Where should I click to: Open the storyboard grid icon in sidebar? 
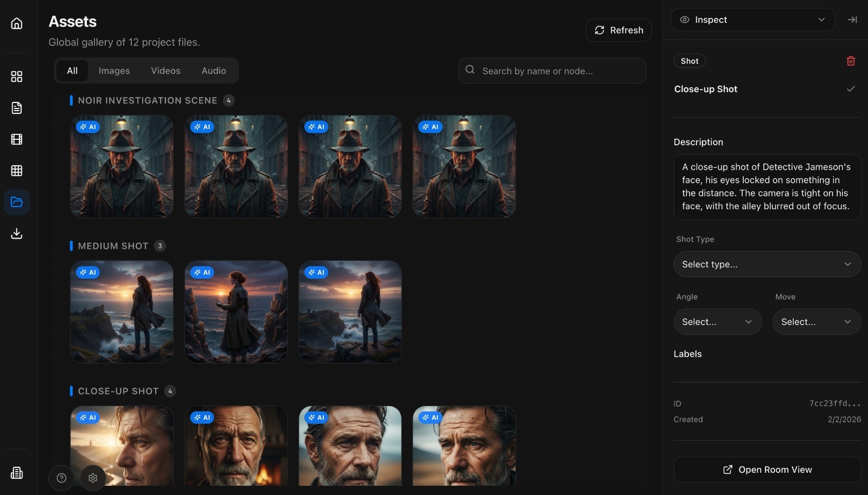point(16,170)
